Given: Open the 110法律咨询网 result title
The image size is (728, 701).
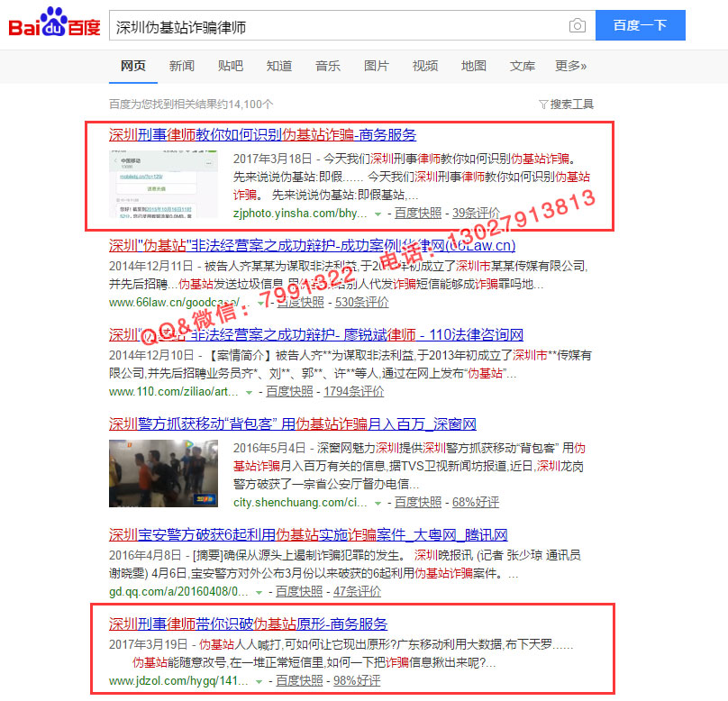Looking at the screenshot, I should point(316,334).
